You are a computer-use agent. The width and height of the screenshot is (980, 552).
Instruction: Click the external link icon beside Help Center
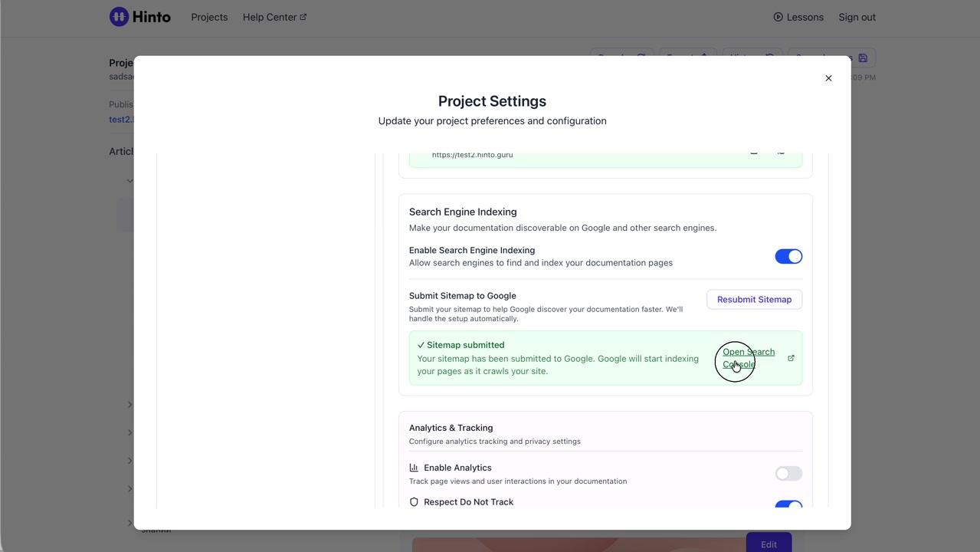(303, 17)
